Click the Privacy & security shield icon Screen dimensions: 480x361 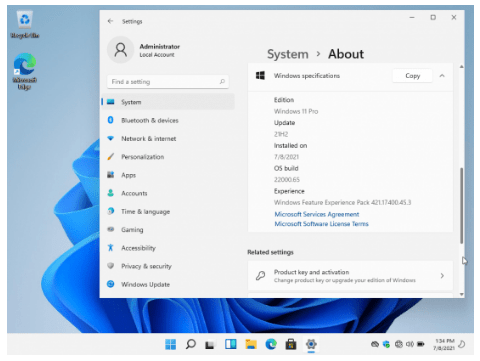tap(111, 266)
